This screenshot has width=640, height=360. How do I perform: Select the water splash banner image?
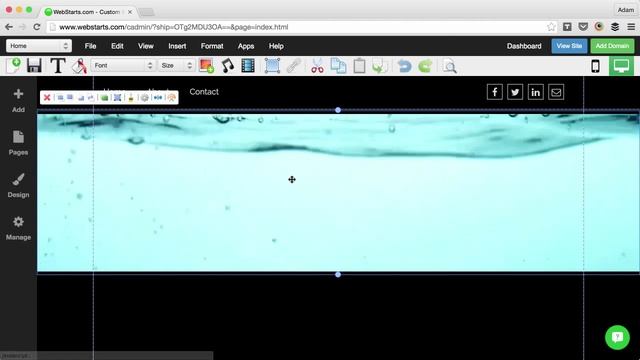(338, 193)
